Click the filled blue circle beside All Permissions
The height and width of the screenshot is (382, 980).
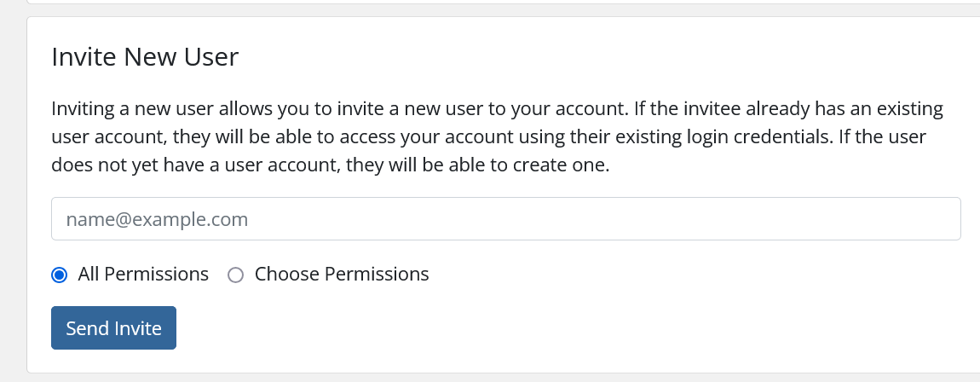[59, 275]
